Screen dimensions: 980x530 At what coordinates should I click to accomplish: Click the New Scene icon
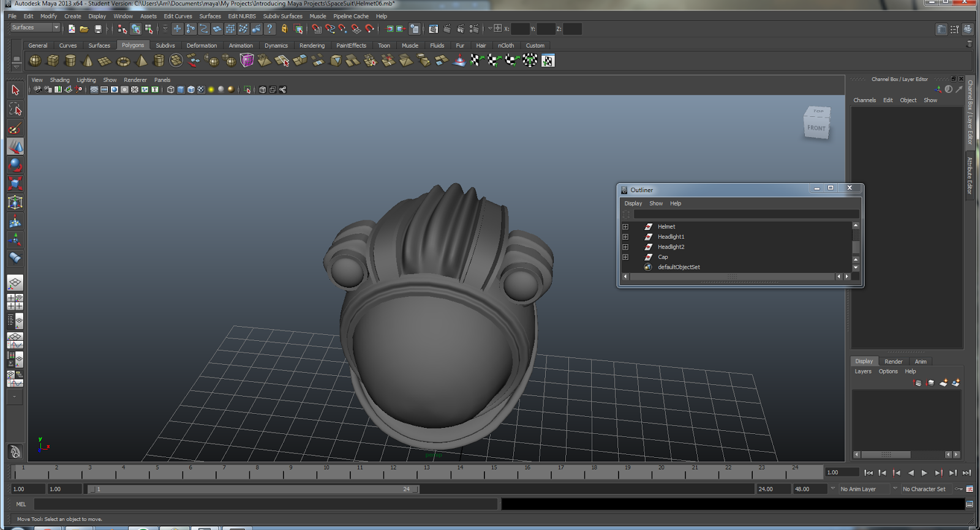[x=72, y=29]
